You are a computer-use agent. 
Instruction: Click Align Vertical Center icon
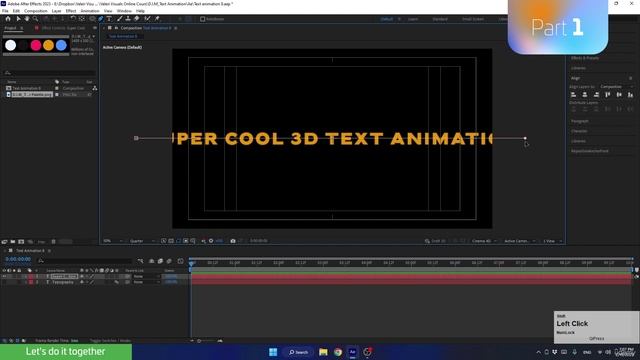pos(619,95)
